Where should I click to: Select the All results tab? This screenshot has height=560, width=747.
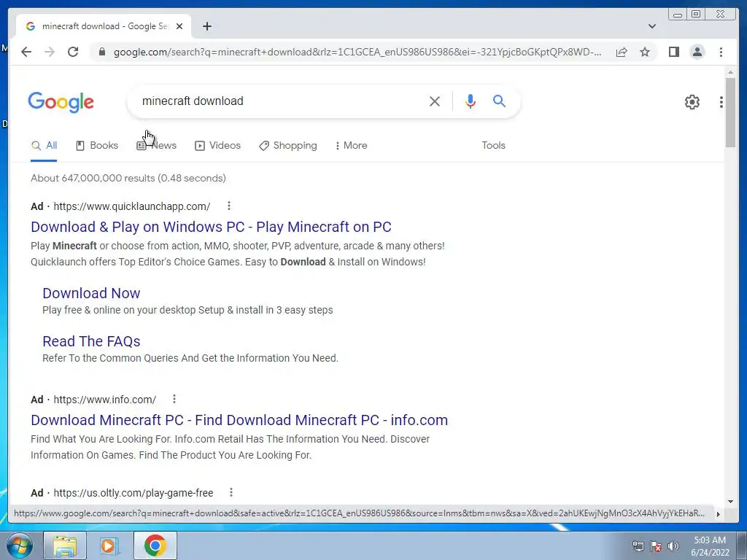tap(44, 145)
